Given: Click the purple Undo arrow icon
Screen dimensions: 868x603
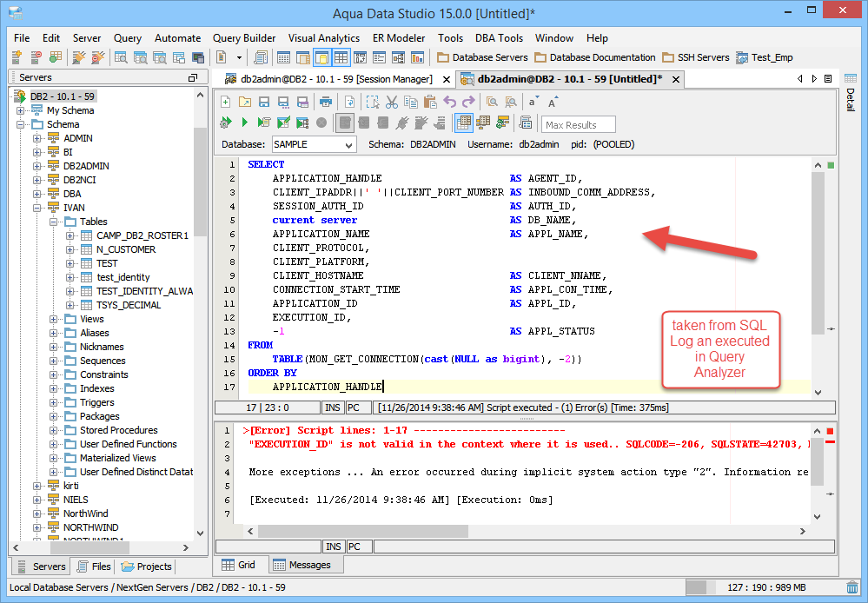Looking at the screenshot, I should pos(450,102).
